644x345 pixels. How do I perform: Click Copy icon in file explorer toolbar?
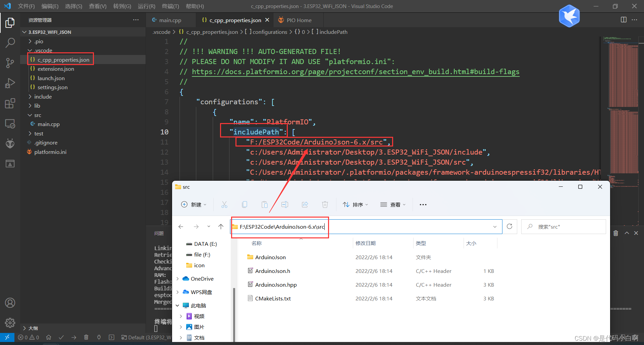click(245, 205)
